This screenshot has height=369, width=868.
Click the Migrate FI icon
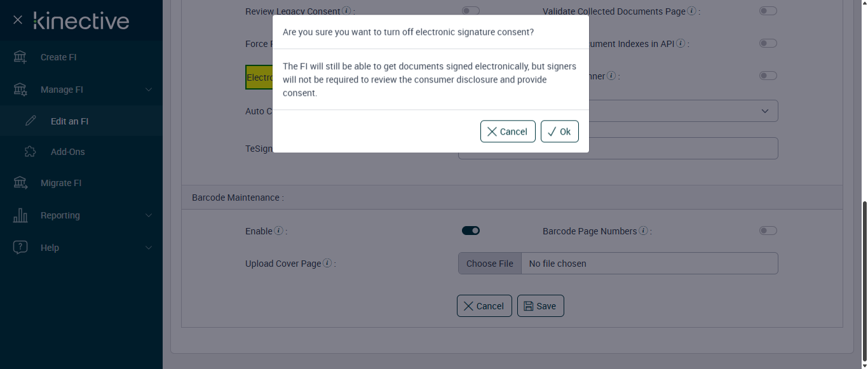(x=20, y=183)
